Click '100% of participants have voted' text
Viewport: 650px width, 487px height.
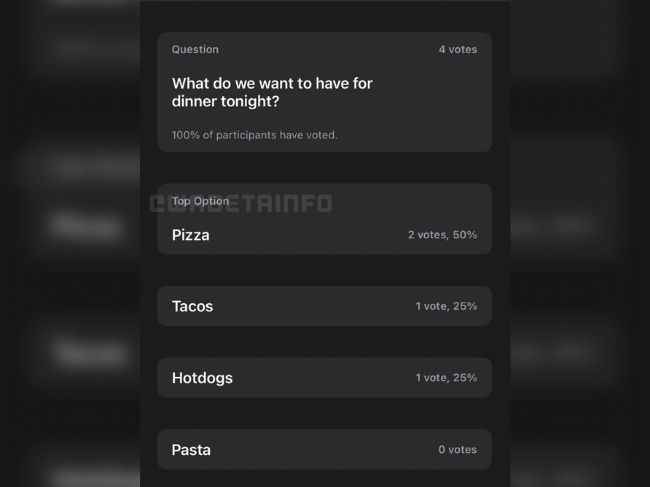coord(255,135)
